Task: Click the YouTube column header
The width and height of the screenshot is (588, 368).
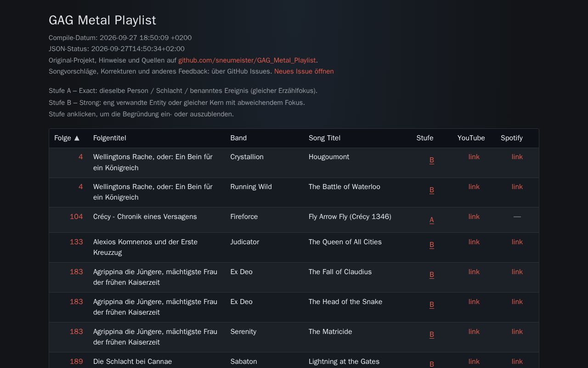Action: click(471, 138)
